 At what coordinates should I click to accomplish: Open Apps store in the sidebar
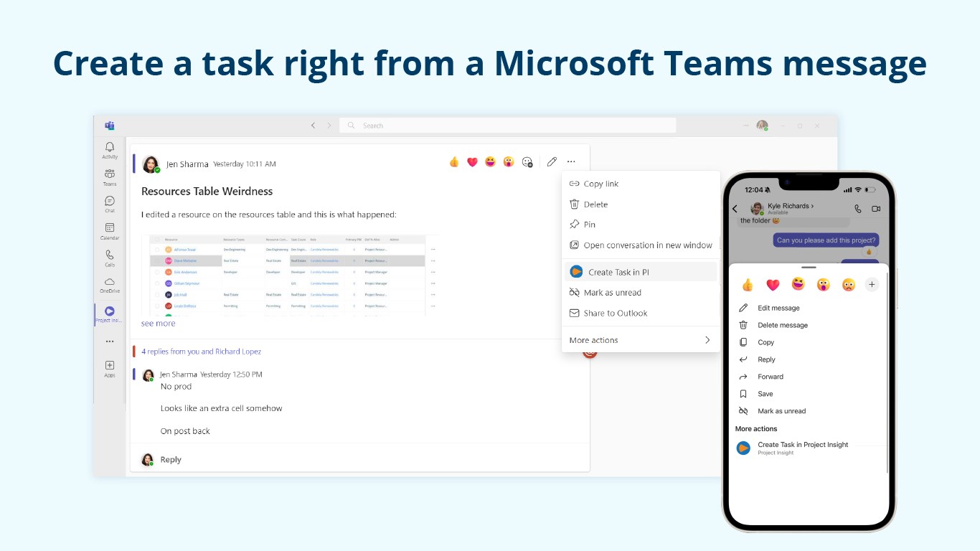coord(110,369)
